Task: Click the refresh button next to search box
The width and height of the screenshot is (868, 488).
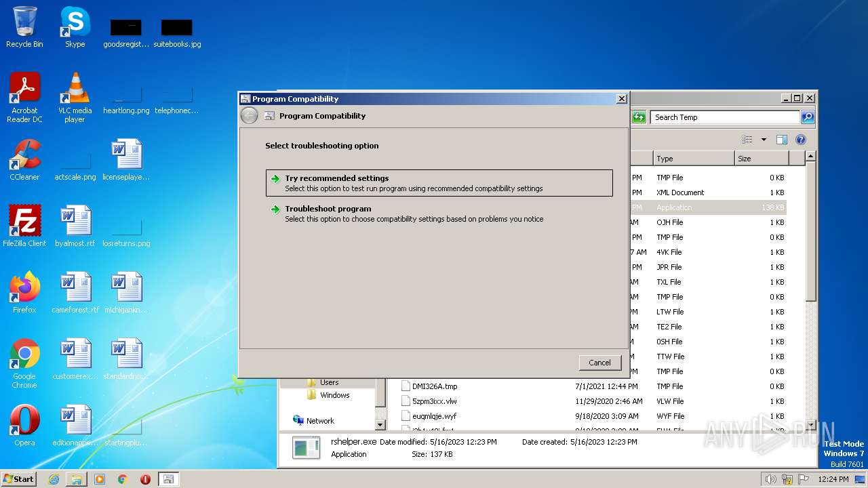Action: [639, 117]
